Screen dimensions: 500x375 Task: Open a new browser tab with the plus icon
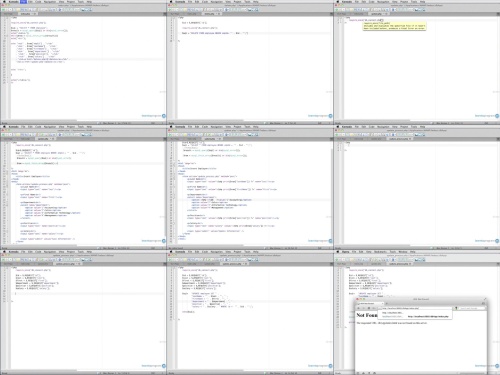(386, 304)
